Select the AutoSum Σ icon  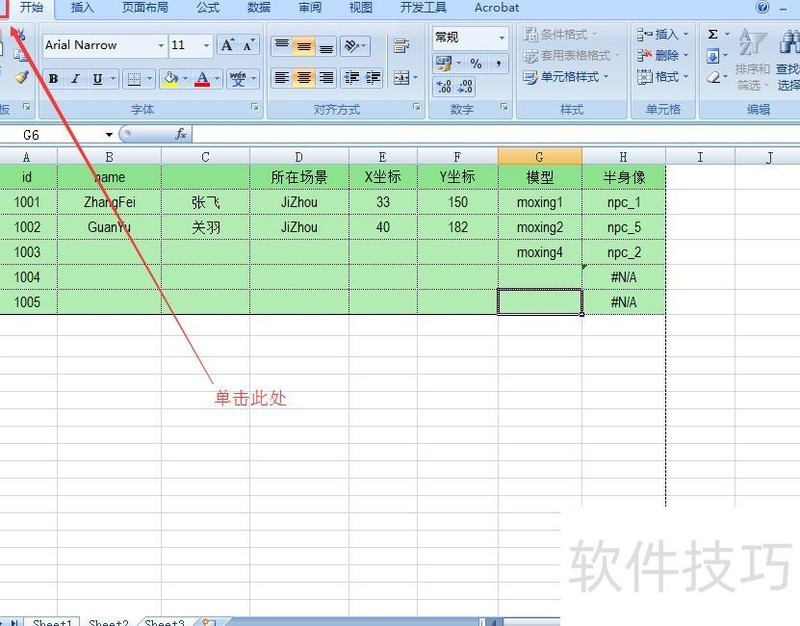712,34
